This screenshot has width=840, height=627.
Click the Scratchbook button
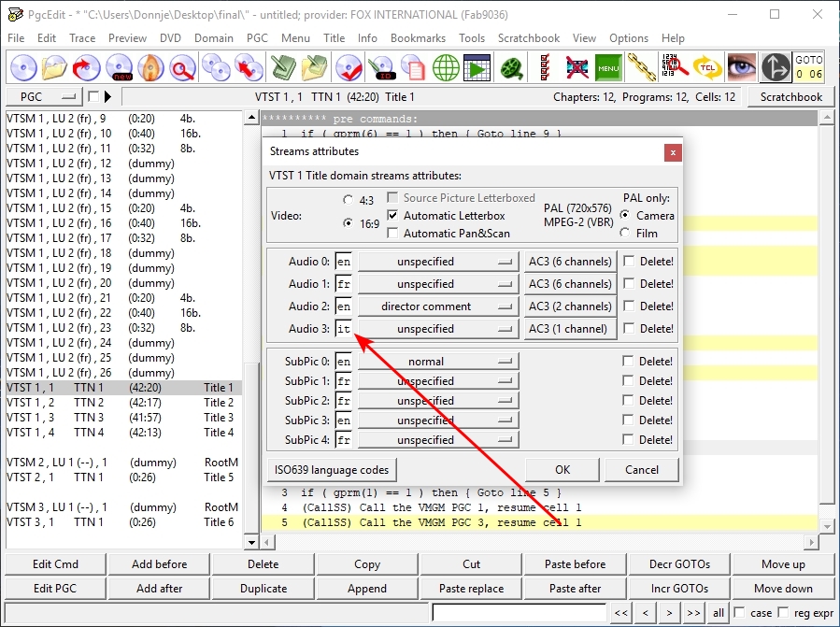pyautogui.click(x=790, y=96)
